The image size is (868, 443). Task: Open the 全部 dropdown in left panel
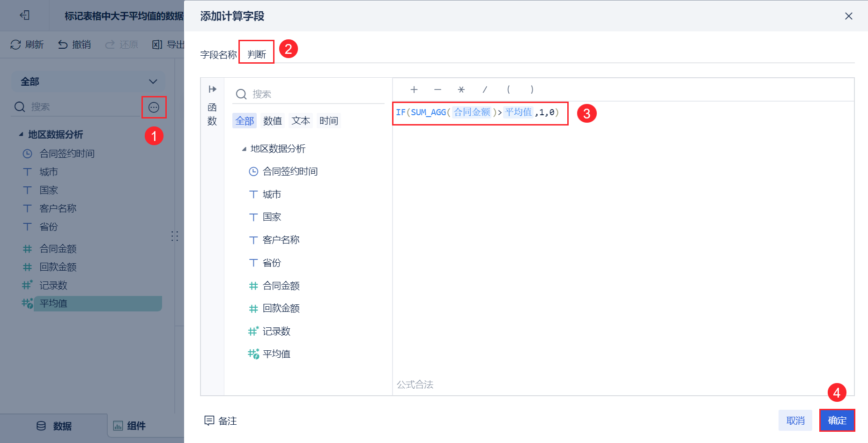coord(89,81)
